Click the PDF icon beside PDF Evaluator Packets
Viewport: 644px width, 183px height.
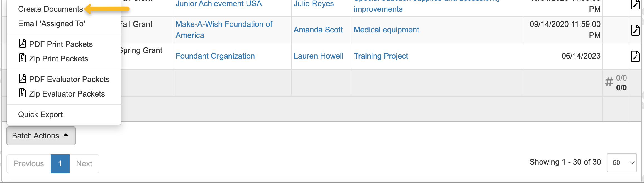coord(23,79)
